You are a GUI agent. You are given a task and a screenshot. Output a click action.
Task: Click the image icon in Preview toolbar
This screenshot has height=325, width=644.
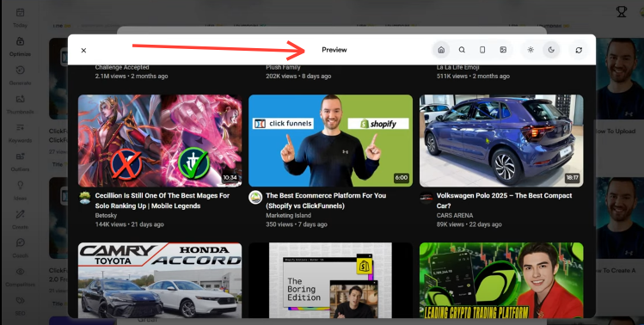click(x=503, y=50)
